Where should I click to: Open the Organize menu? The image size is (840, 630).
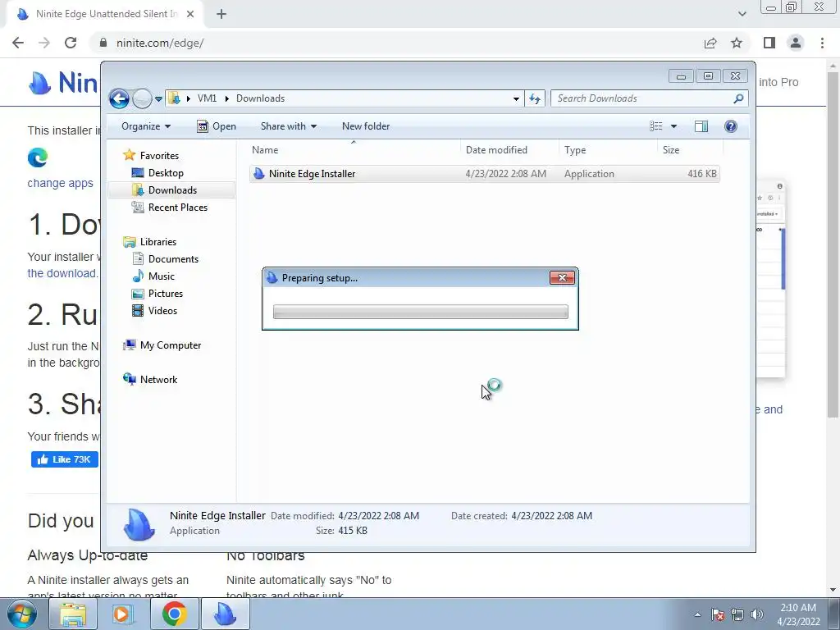146,126
